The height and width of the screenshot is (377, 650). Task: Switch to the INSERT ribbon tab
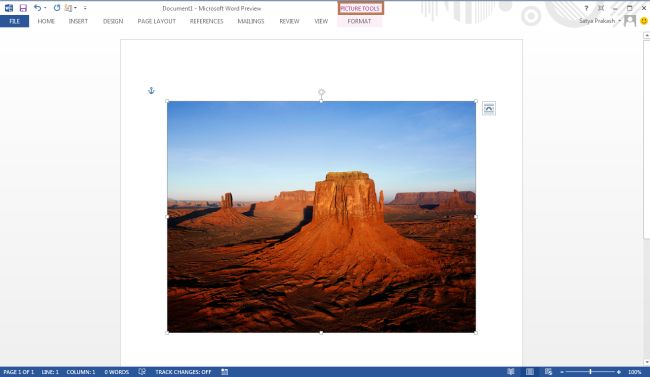point(78,21)
